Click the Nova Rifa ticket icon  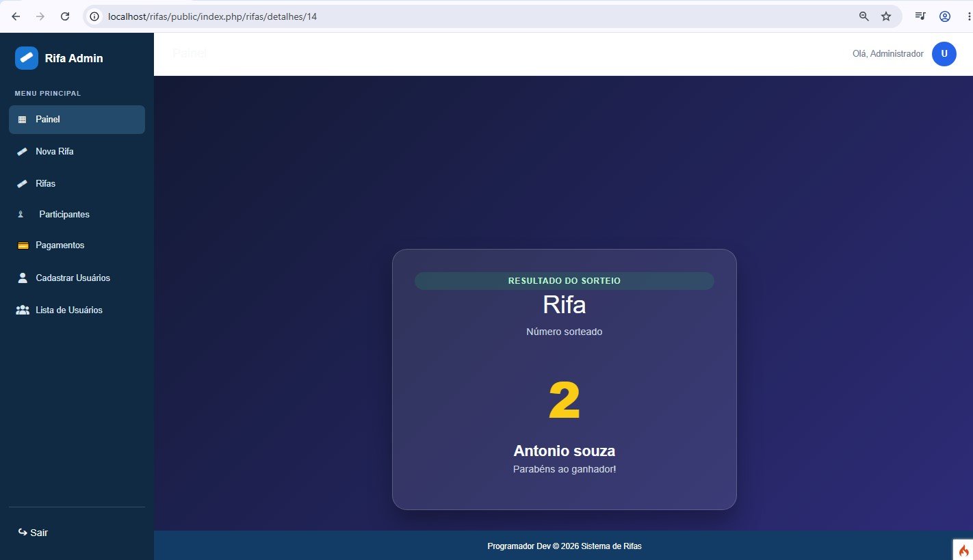(23, 152)
